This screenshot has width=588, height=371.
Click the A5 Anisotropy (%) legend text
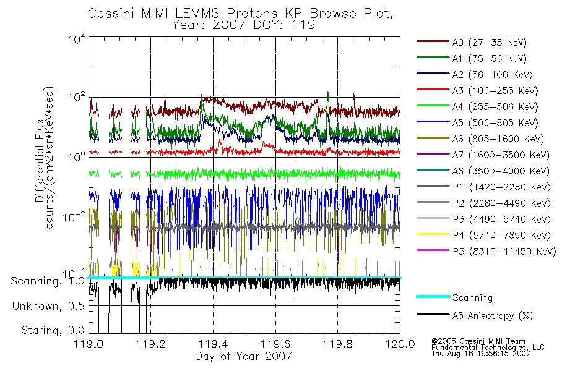[493, 316]
